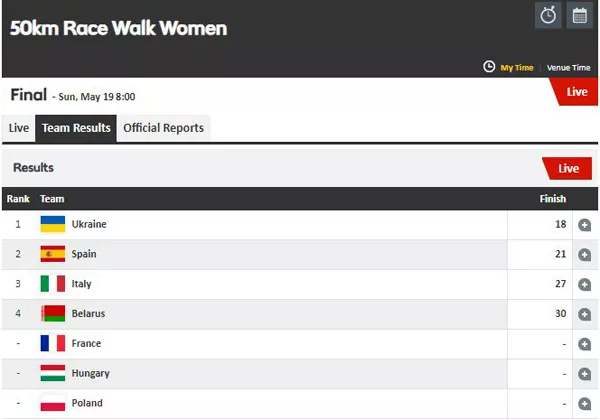Click the Belarus flag icon
Screen dimensions: 600x420
pyautogui.click(x=53, y=314)
